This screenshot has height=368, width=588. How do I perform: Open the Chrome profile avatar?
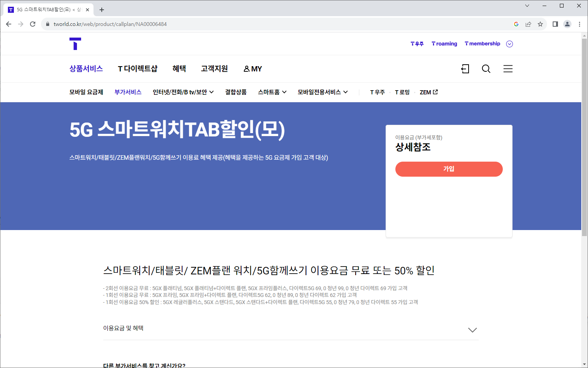567,24
